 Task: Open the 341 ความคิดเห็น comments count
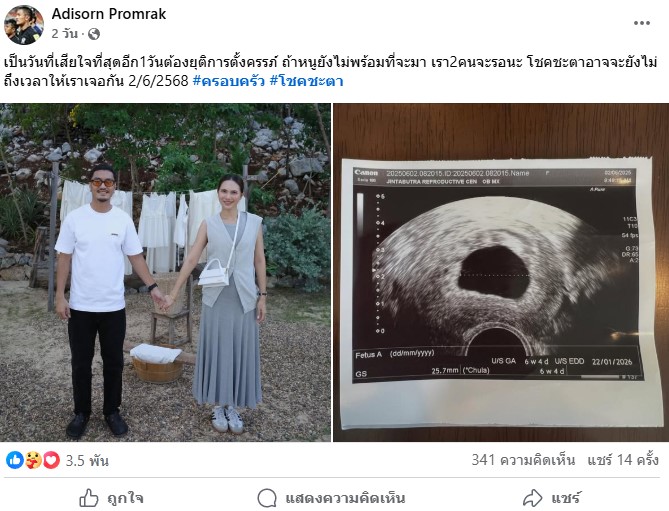point(523,460)
